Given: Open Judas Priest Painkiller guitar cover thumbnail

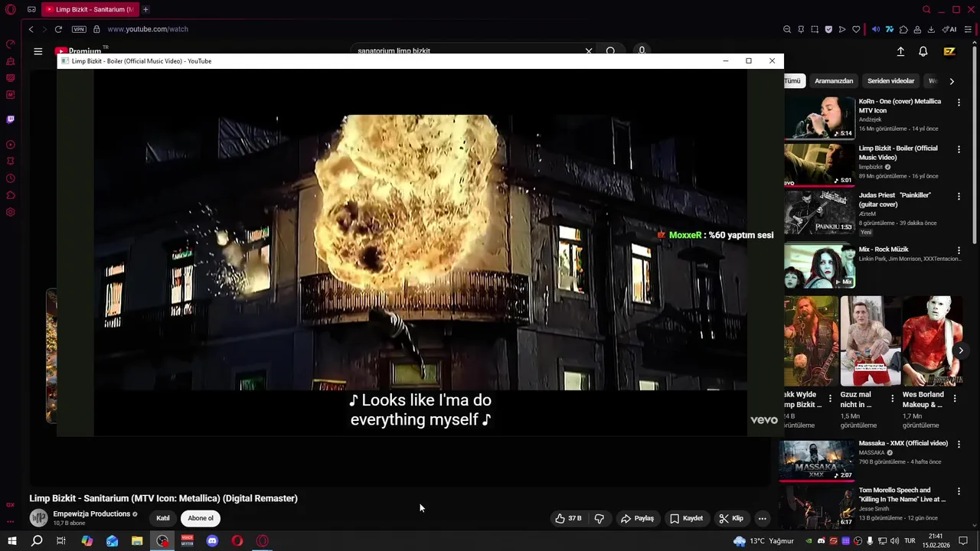Looking at the screenshot, I should click(x=819, y=212).
